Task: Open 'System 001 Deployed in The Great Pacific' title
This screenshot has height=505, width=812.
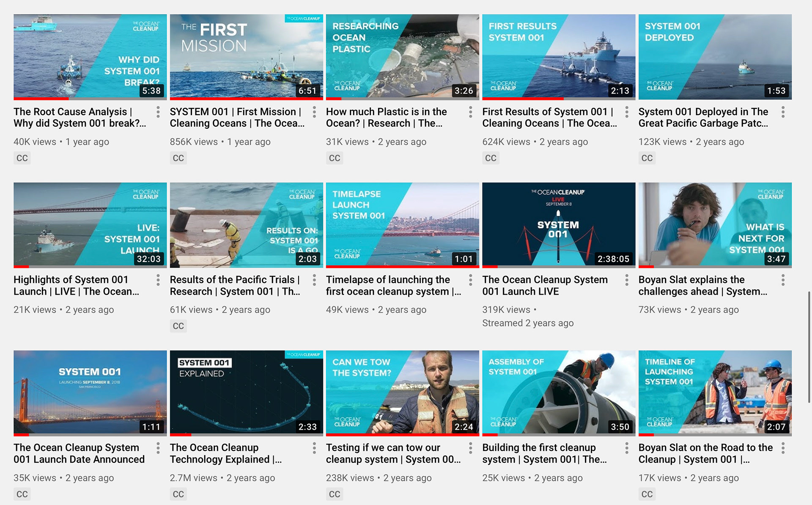Action: [704, 118]
